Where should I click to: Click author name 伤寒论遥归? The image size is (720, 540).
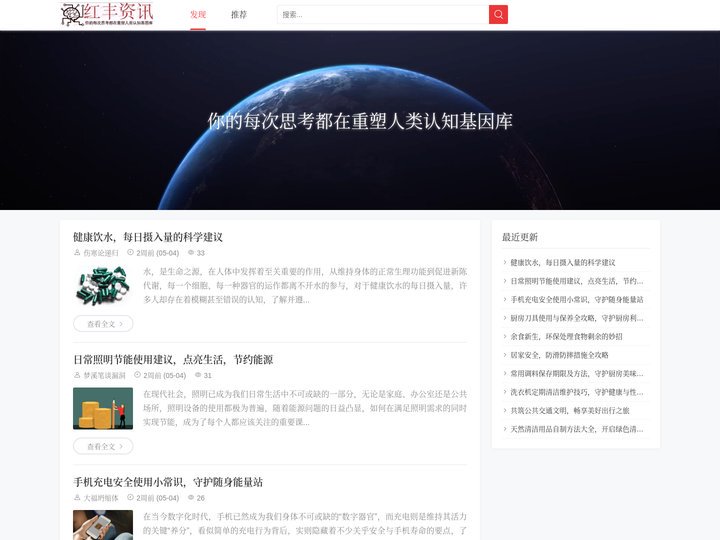click(x=101, y=253)
